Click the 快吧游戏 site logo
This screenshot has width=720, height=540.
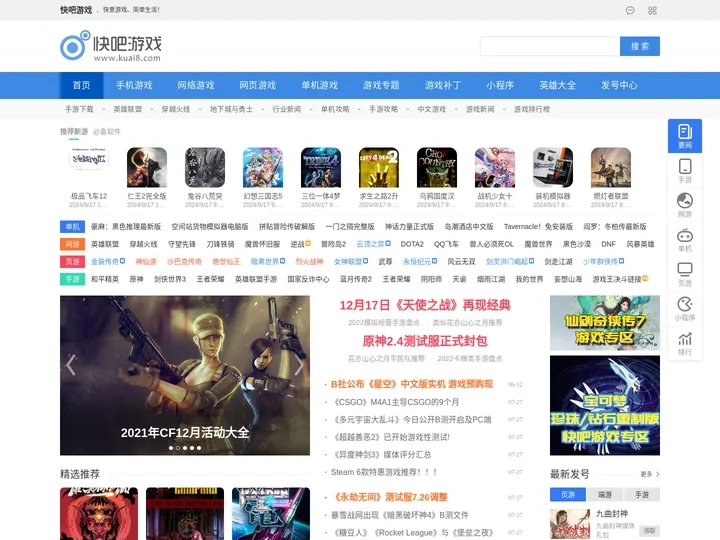click(111, 46)
